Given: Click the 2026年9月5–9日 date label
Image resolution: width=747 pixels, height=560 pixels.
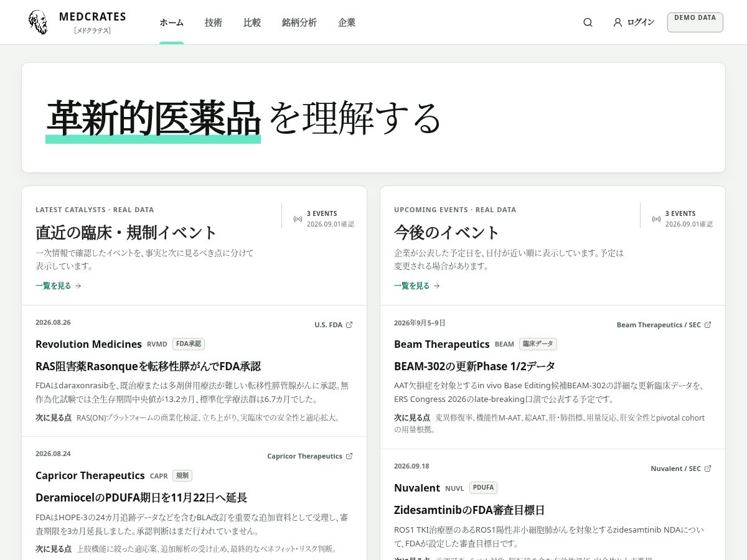Looking at the screenshot, I should pos(420,323).
